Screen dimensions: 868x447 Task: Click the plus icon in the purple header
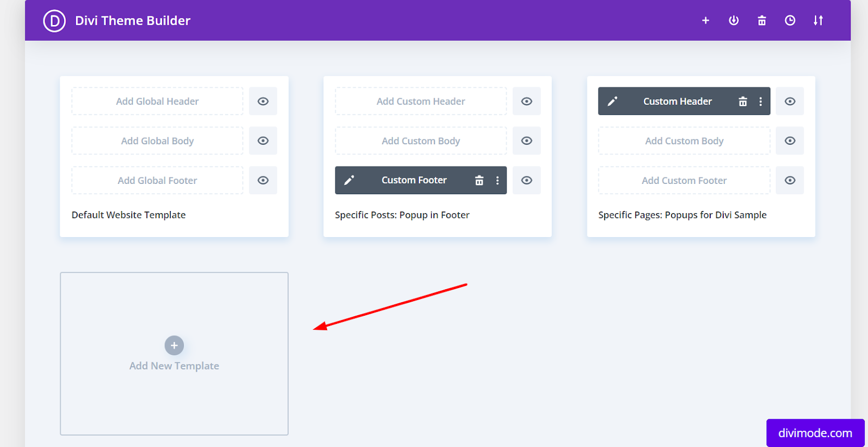[x=705, y=21]
